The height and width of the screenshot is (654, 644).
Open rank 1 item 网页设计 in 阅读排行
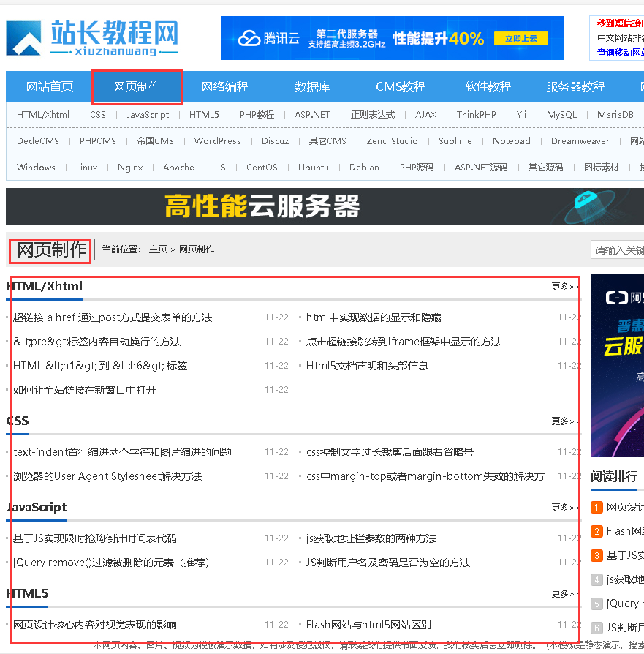[625, 508]
